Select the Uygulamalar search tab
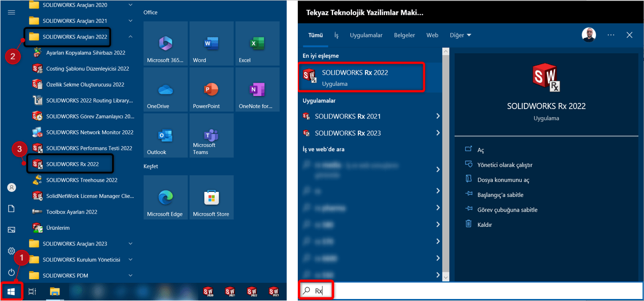Viewport: 644px width, 301px height. [366, 35]
